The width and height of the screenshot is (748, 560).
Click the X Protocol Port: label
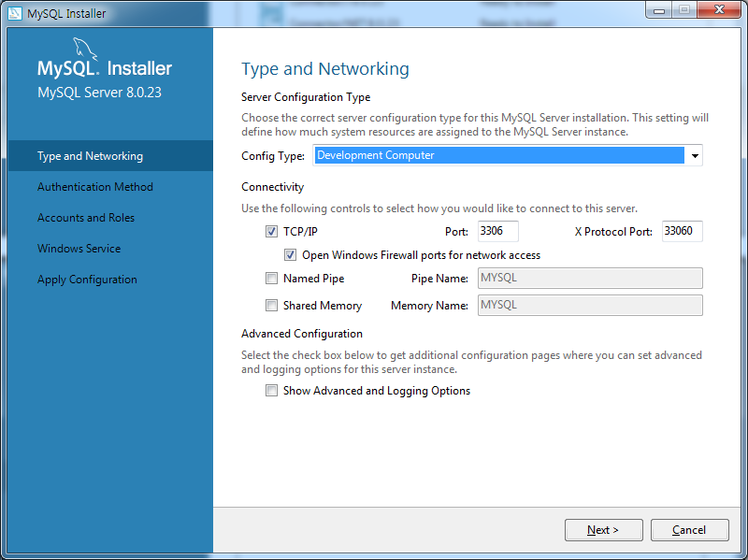point(613,232)
